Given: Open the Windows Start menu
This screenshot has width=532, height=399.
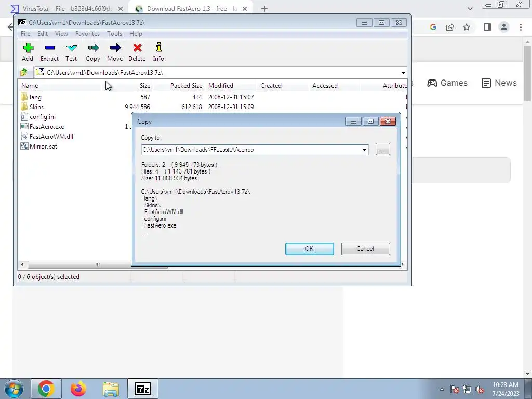Looking at the screenshot, I should [x=14, y=389].
